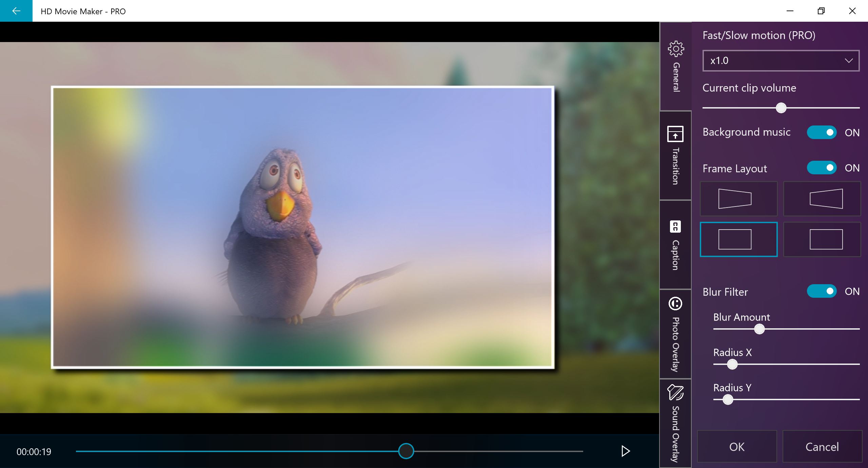The width and height of the screenshot is (868, 468).
Task: Adjust the Current clip volume slider
Action: pyautogui.click(x=781, y=108)
